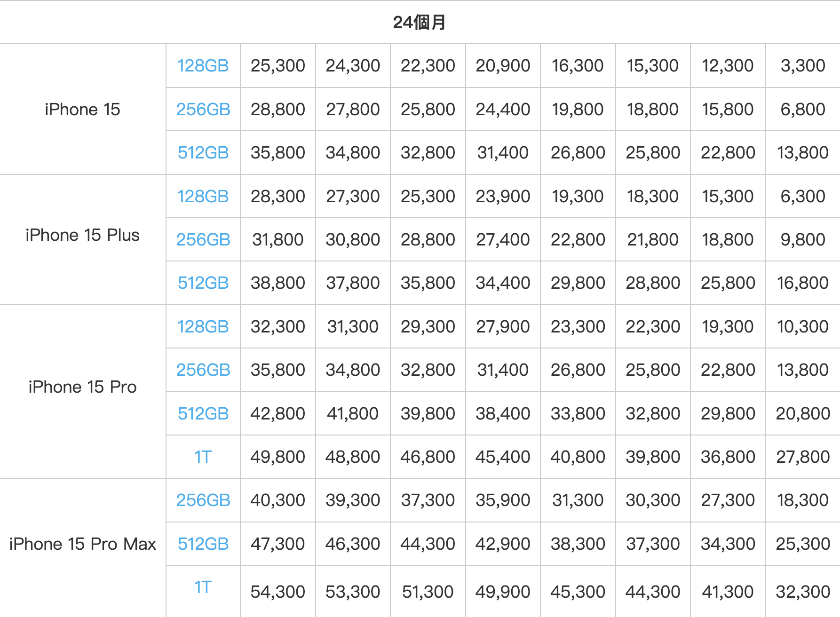Select the 512GB link for iPhone 15
This screenshot has height=617, width=840.
(x=203, y=153)
